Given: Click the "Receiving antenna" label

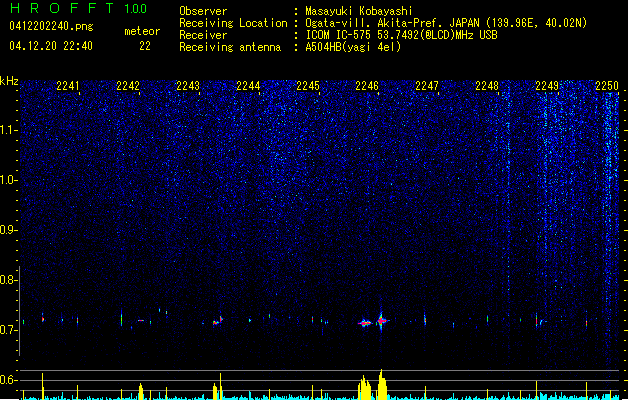Looking at the screenshot, I should (230, 47).
